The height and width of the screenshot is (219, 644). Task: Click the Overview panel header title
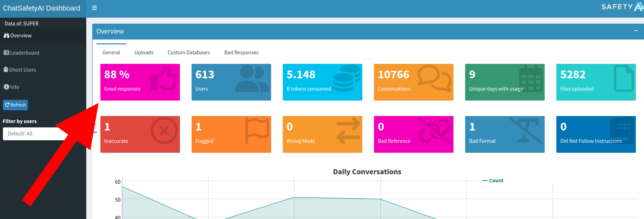110,31
